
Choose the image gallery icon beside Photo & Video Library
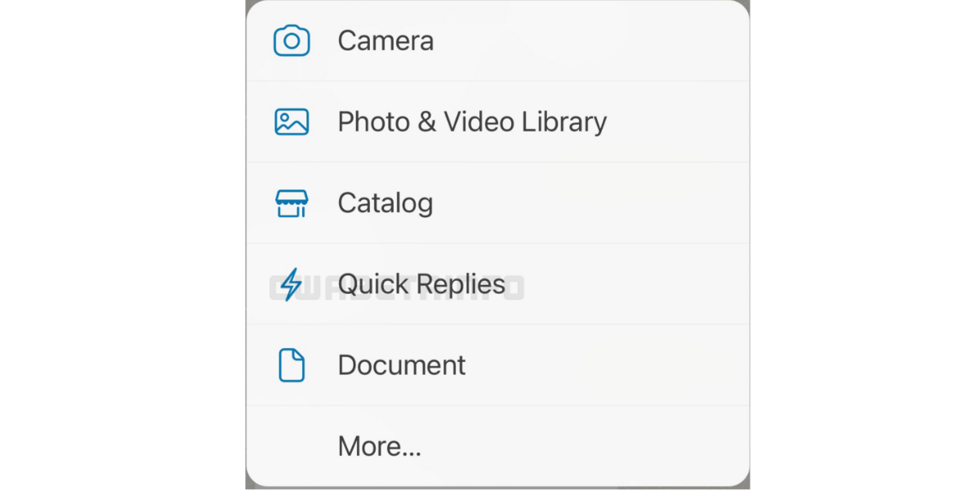[x=291, y=121]
